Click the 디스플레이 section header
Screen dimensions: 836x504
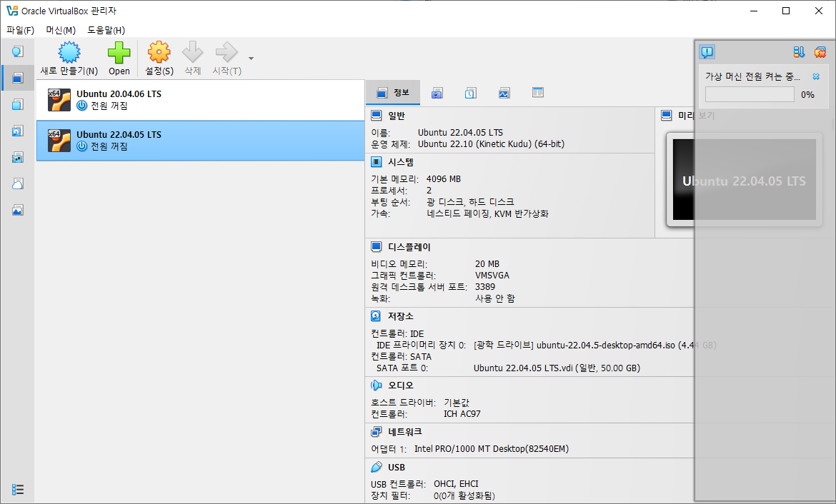point(409,247)
